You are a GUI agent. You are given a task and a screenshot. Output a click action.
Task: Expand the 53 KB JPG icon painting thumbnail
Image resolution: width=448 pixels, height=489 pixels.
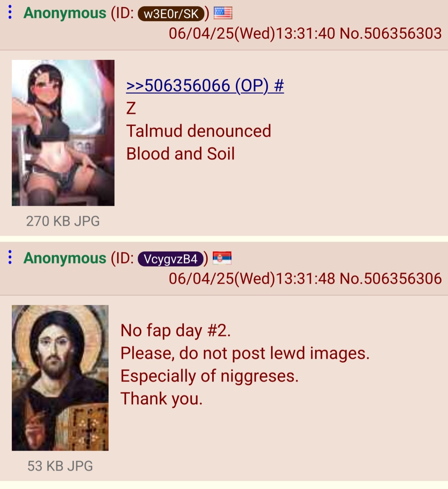[x=60, y=378]
